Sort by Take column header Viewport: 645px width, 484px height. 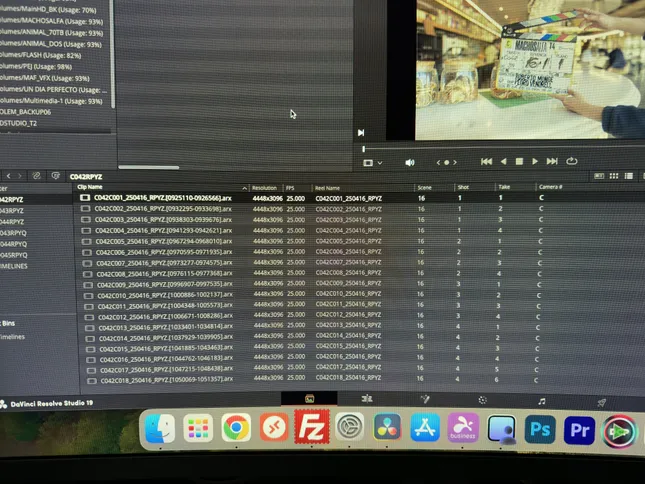coord(504,187)
